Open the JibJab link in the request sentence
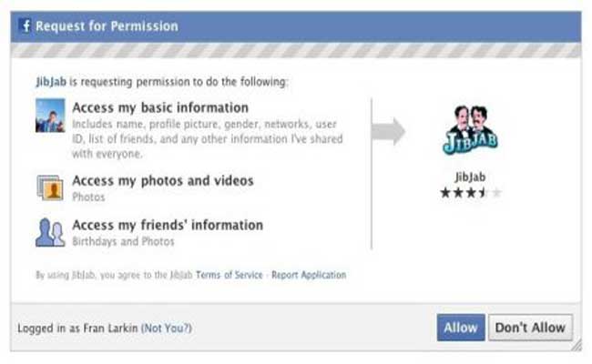This screenshot has width=592, height=364. click(x=51, y=82)
